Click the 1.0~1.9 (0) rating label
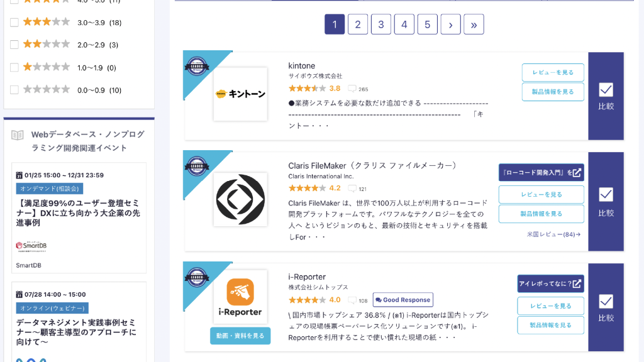This screenshot has height=362, width=644. pos(97,68)
